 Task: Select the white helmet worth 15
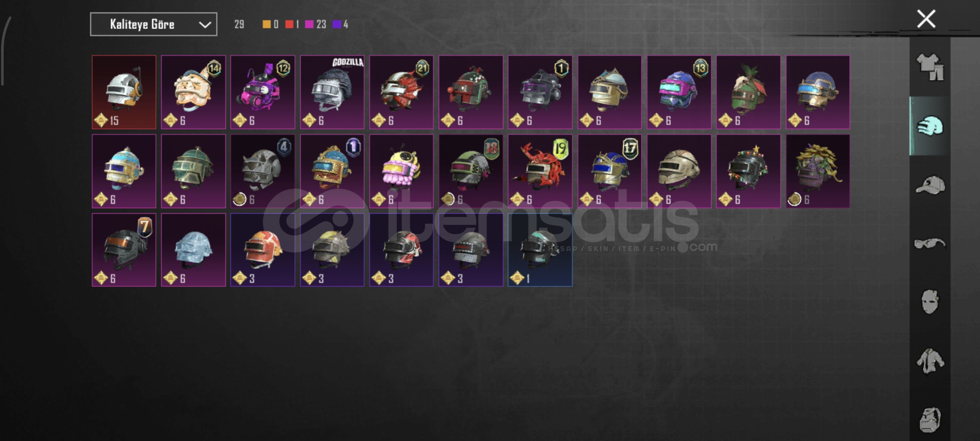[x=124, y=92]
